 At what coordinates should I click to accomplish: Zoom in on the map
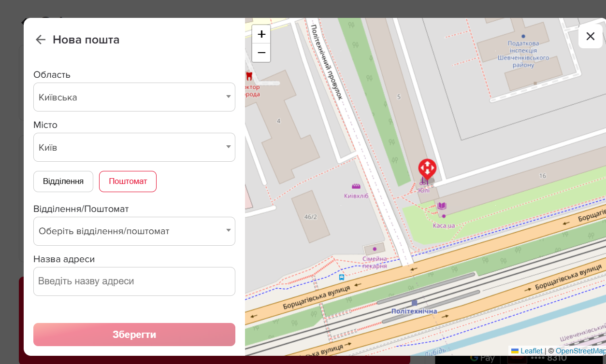click(261, 34)
